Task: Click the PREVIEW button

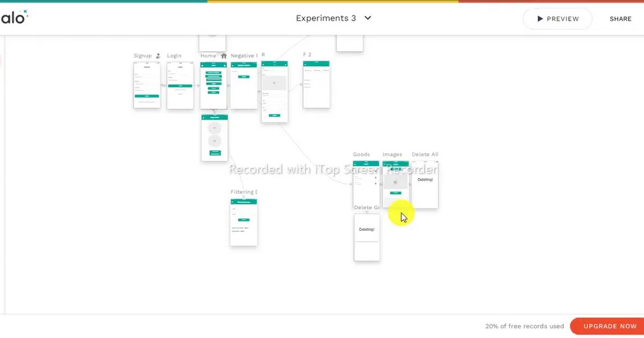Action: point(558,19)
